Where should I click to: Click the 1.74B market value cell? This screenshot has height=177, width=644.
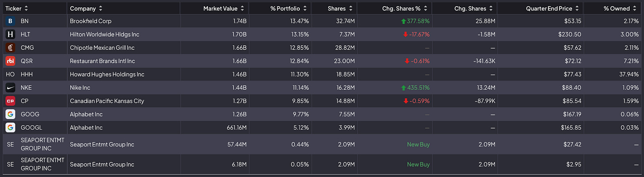[x=239, y=21]
